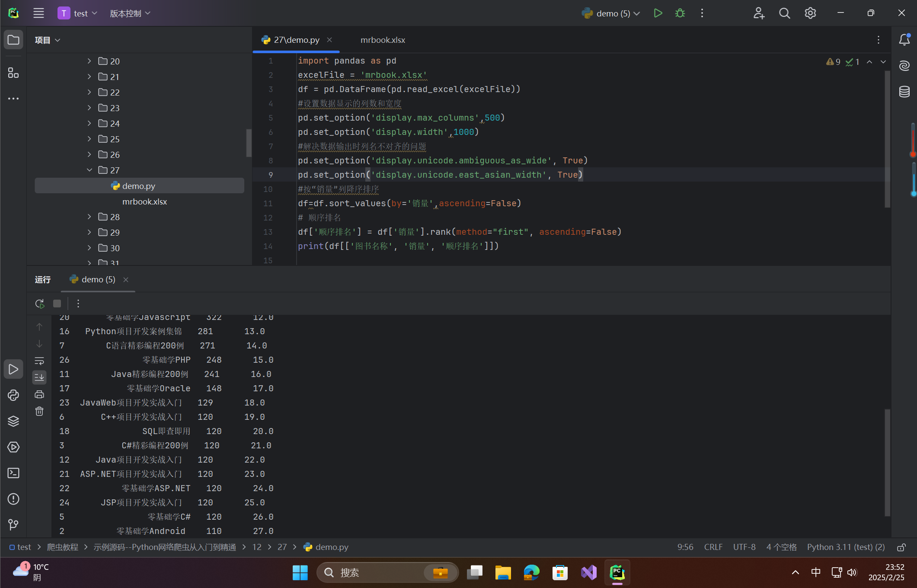Viewport: 917px width, 588px height.
Task: Select mrbook.xlsx in project tree
Action: pos(144,201)
